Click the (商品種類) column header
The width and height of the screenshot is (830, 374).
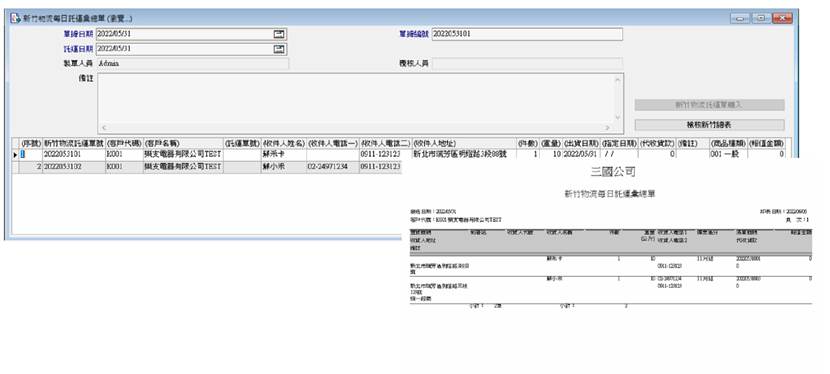pyautogui.click(x=728, y=144)
